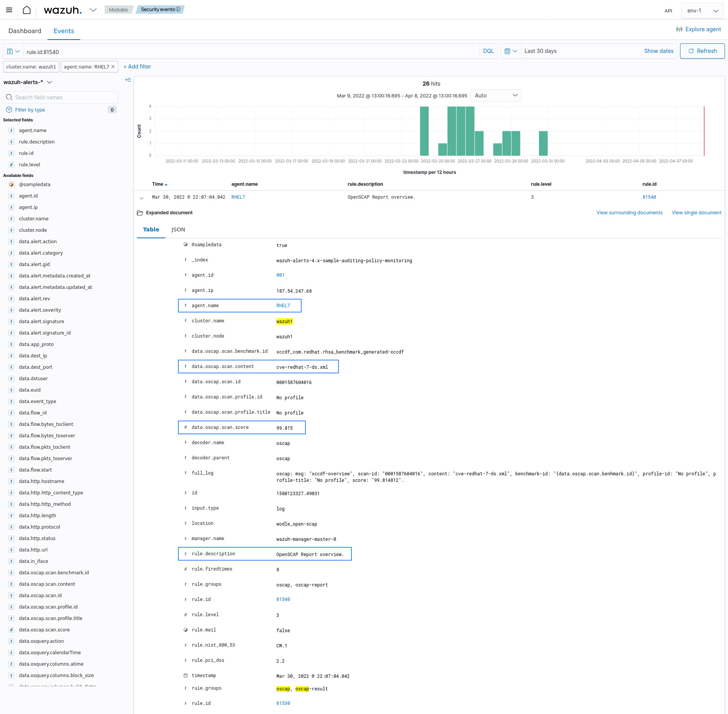Image resolution: width=728 pixels, height=714 pixels.
Task: Click the wodle_open-scap location value
Action: (x=297, y=524)
